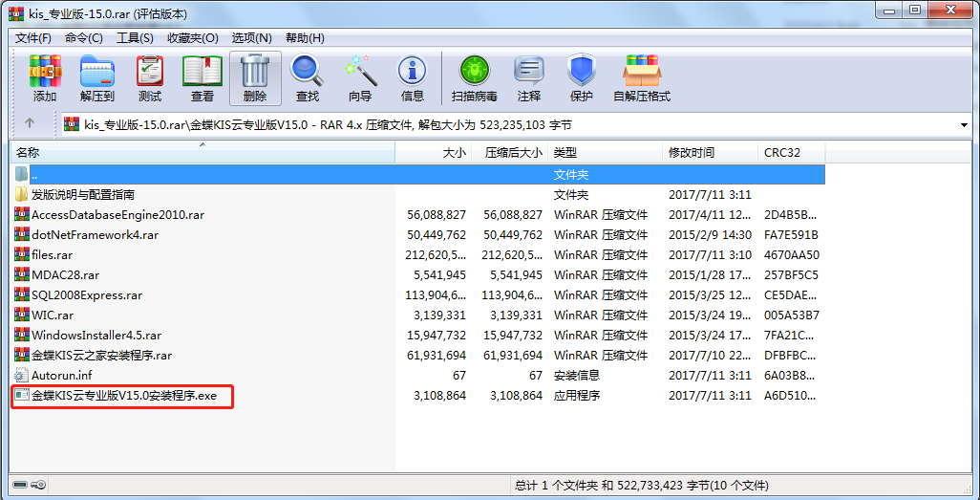Select the 发版说明与配置指南 folder name
Image resolution: width=980 pixels, height=500 pixels.
(82, 195)
